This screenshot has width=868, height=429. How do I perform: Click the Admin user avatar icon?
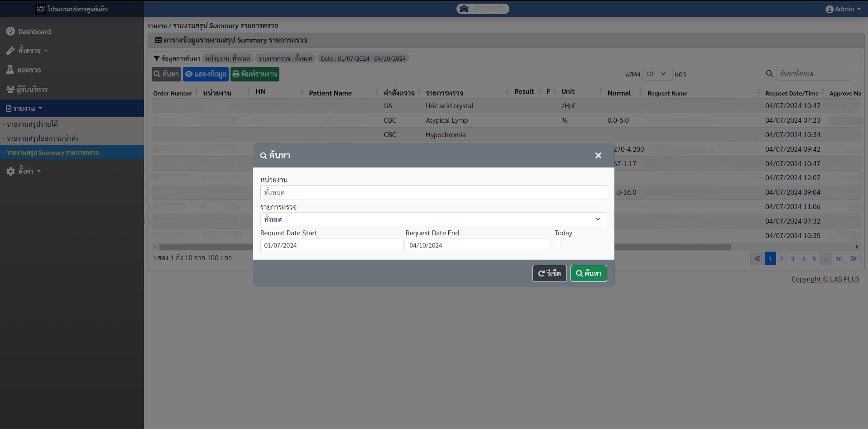point(829,9)
